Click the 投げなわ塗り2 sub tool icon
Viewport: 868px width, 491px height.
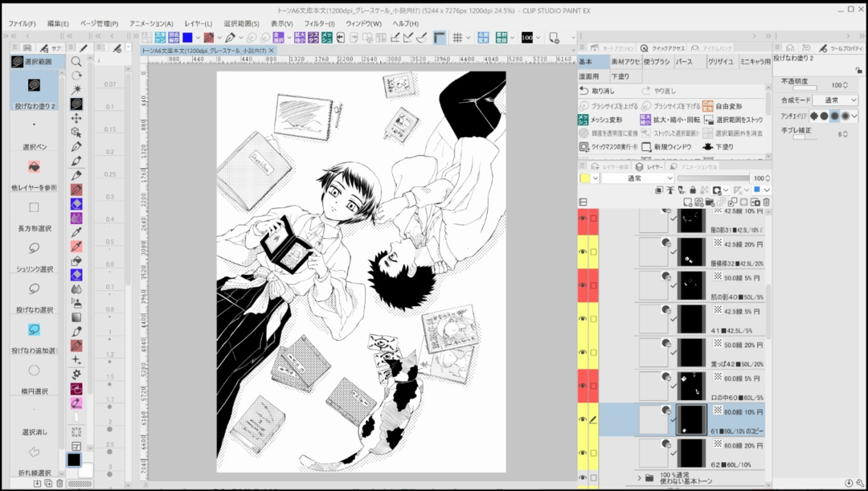34,85
